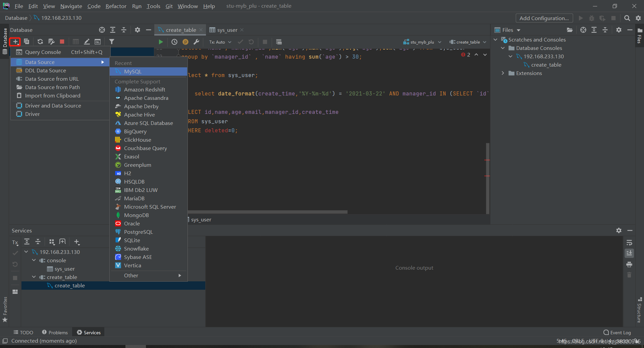Collapse 192.168.233.130 node in Services tree
Image resolution: width=644 pixels, height=348 pixels.
pos(26,252)
